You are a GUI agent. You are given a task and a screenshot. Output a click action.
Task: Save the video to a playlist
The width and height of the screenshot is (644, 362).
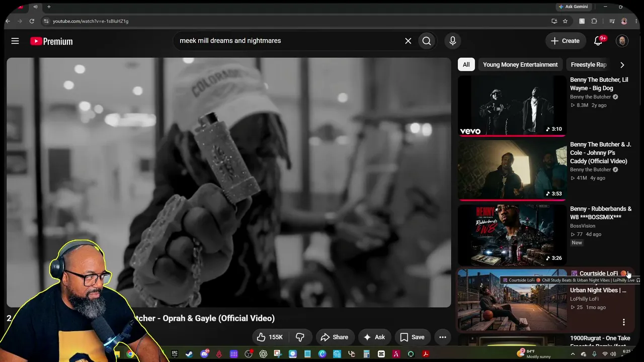[x=413, y=337]
